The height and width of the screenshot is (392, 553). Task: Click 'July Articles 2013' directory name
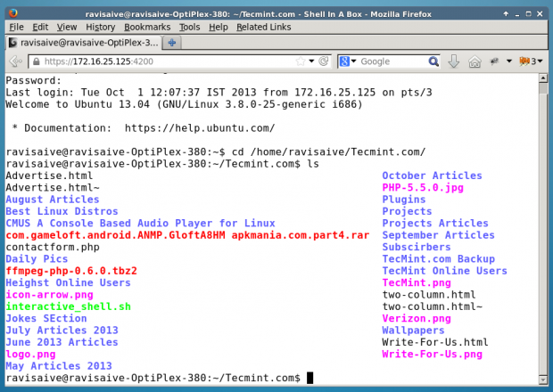point(62,331)
